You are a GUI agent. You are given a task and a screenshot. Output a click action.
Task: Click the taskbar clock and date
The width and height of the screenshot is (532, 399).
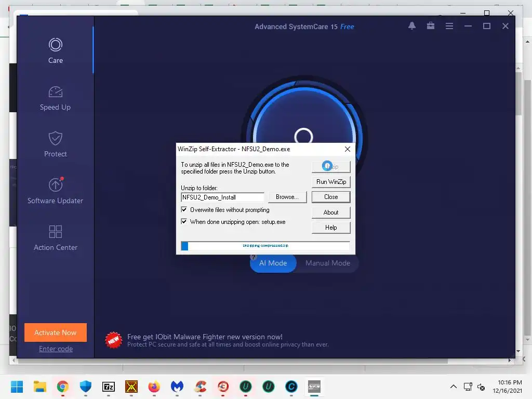point(507,387)
